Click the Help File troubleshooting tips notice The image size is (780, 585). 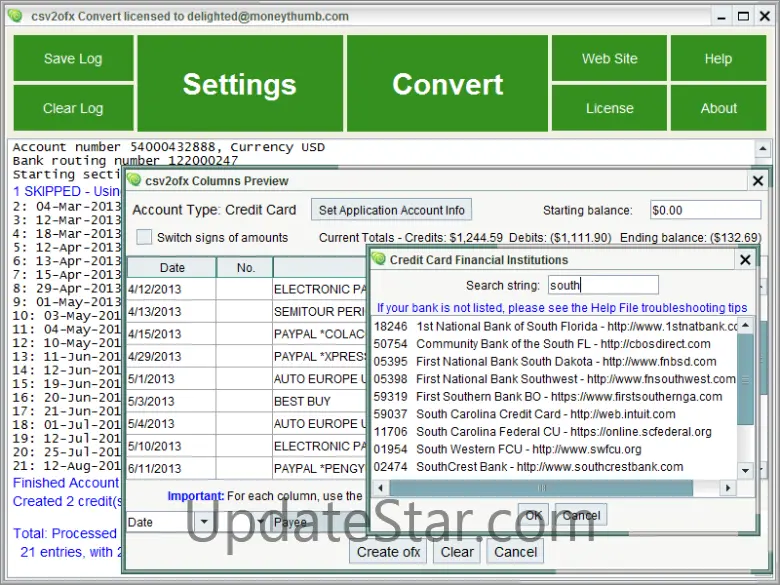[x=562, y=307]
